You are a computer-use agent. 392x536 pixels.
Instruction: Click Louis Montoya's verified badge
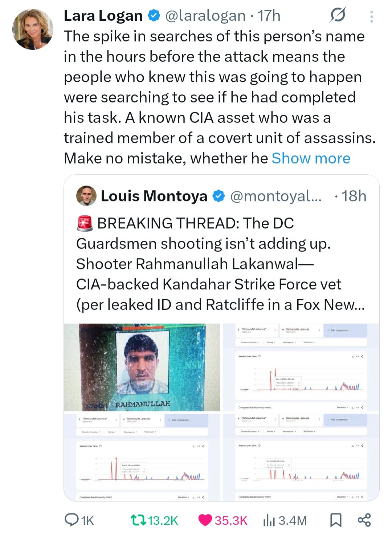[218, 196]
